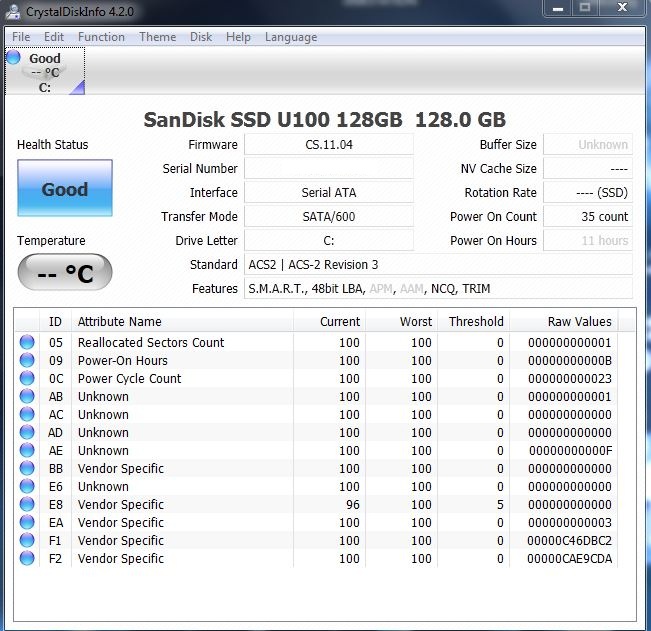Click the ID column header
This screenshot has width=651, height=631.
(55, 321)
